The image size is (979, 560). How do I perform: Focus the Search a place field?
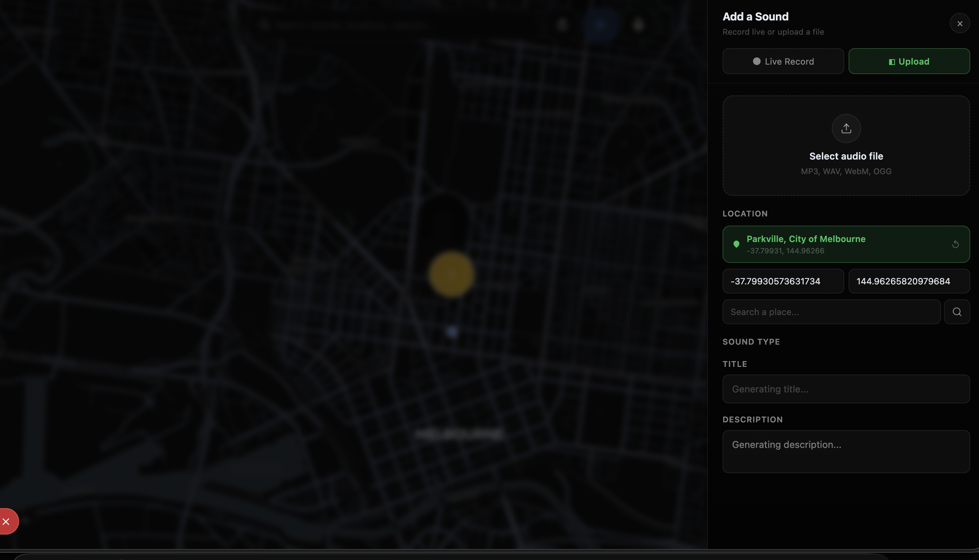coord(831,312)
